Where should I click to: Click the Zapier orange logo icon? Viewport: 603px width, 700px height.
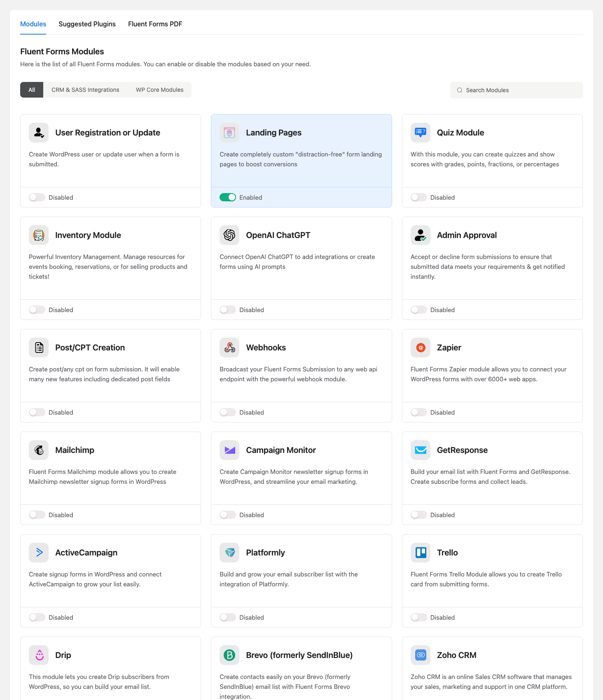point(421,348)
